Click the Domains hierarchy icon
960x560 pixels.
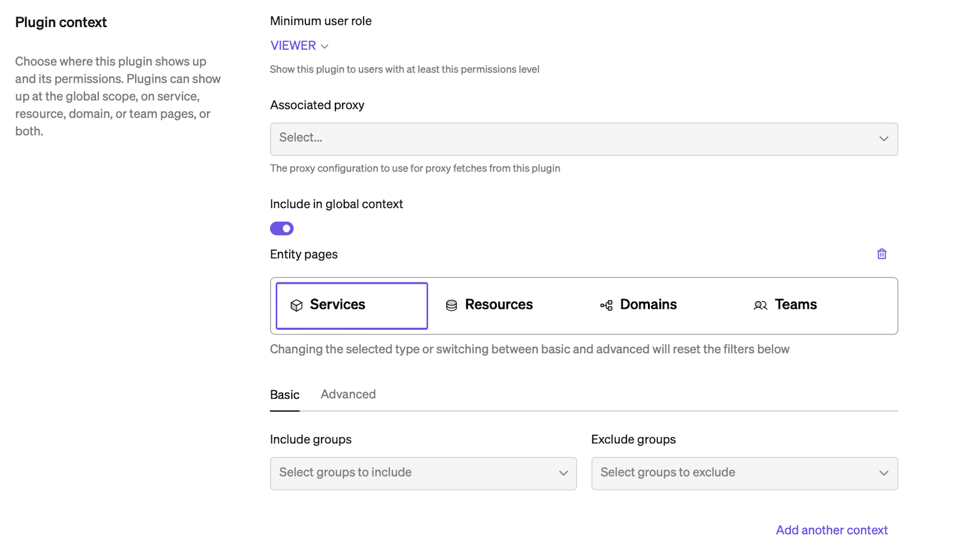(607, 306)
